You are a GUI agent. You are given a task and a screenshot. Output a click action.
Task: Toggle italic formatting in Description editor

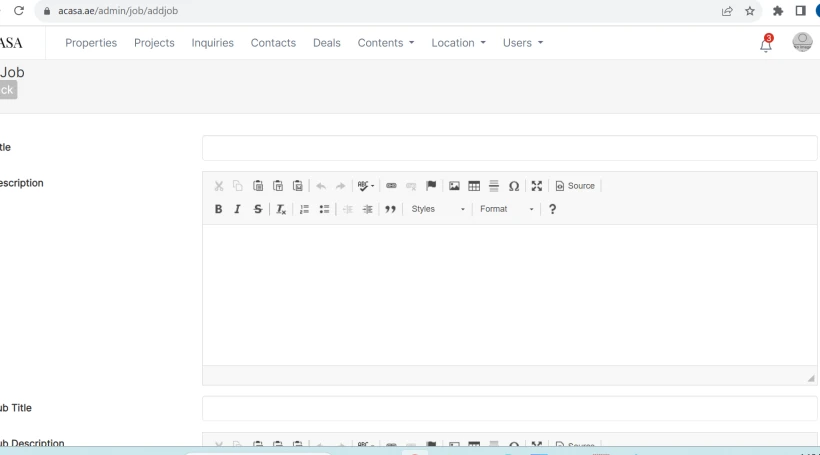(x=237, y=209)
